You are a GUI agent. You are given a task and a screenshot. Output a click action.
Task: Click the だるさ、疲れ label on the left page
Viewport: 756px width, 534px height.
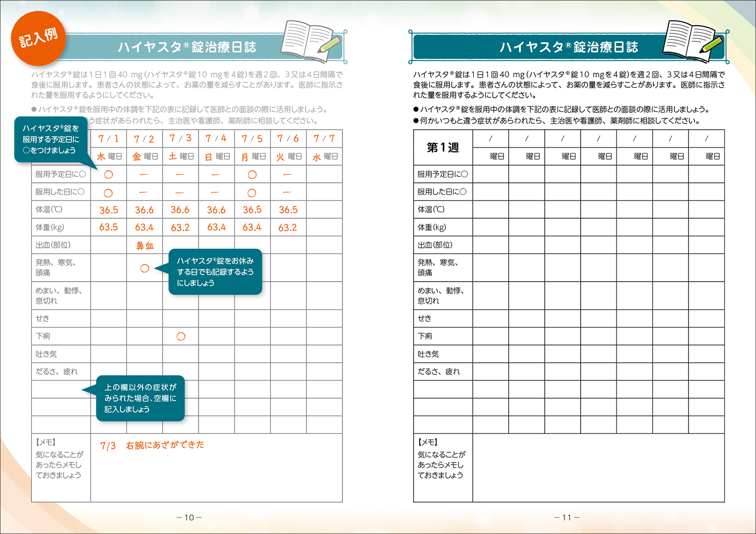click(56, 372)
